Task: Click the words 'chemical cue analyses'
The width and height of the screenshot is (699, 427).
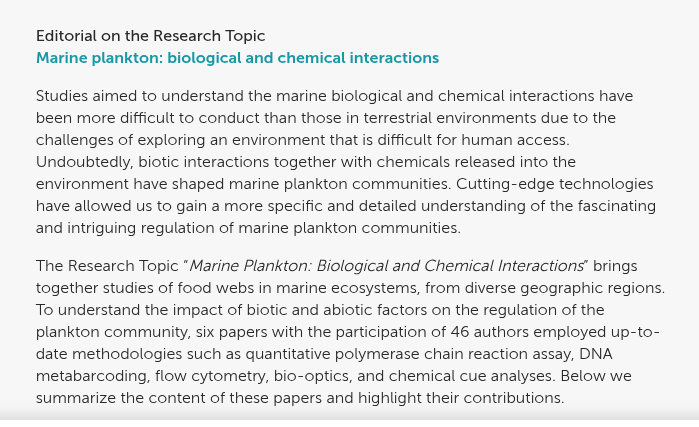Action: point(472,376)
